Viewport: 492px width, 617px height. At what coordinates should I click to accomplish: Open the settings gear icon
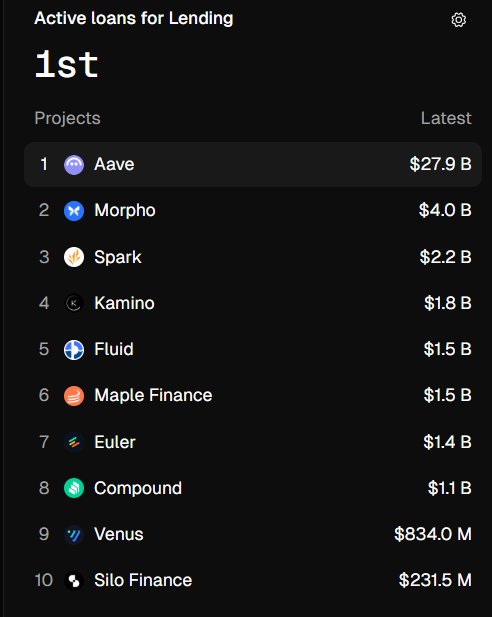point(459,20)
